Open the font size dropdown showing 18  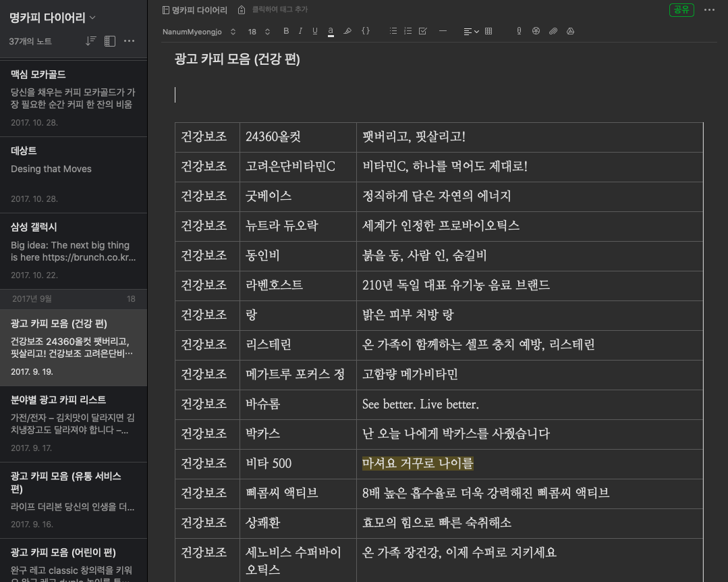pos(255,31)
